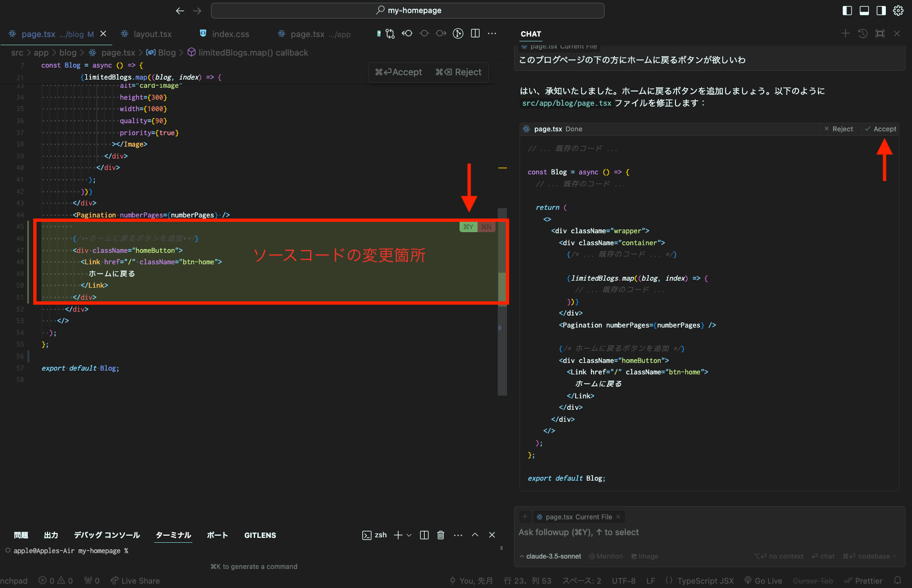Focus the Ask followup chat input
This screenshot has height=588, width=912.
(709, 532)
